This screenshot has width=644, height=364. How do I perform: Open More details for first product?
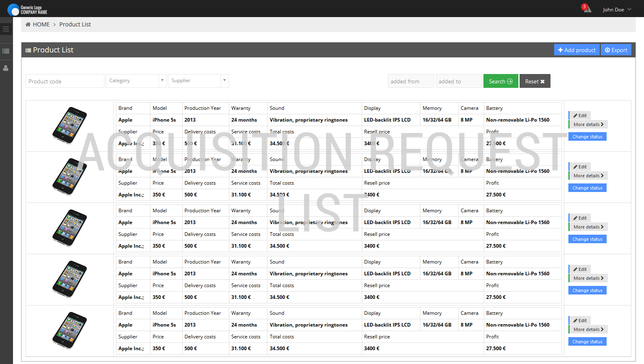(588, 124)
